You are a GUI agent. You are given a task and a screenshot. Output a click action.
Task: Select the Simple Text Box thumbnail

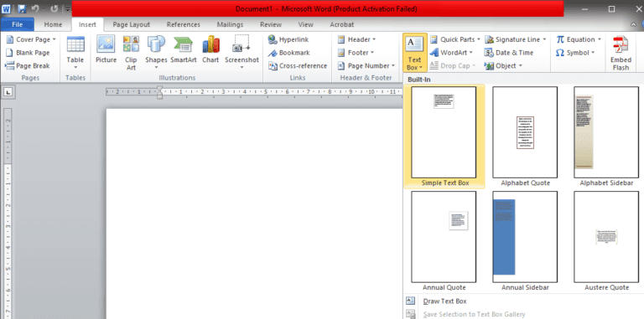444,132
